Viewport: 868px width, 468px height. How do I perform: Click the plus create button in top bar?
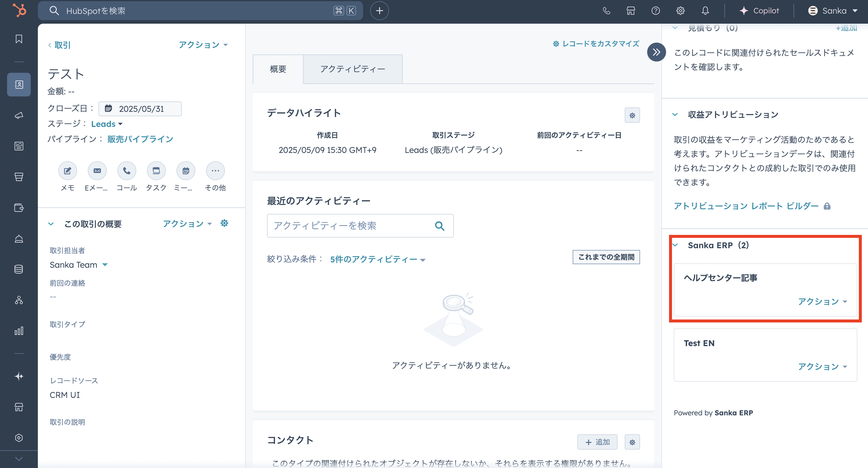pyautogui.click(x=379, y=11)
